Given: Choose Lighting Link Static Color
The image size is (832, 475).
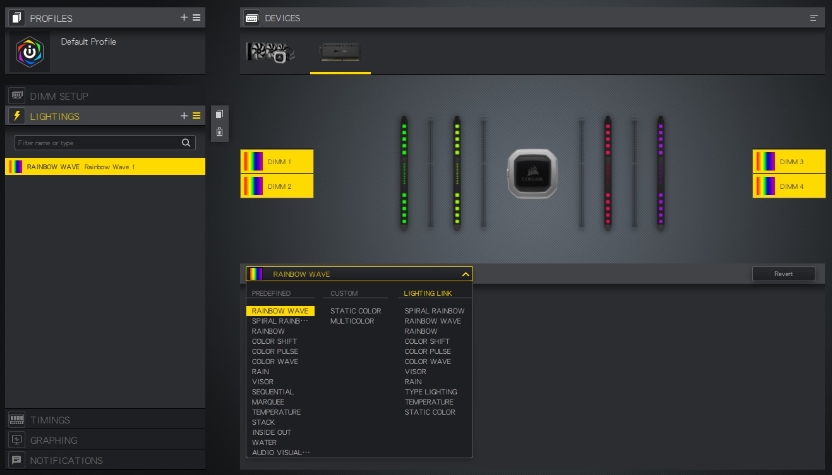Looking at the screenshot, I should tap(430, 412).
